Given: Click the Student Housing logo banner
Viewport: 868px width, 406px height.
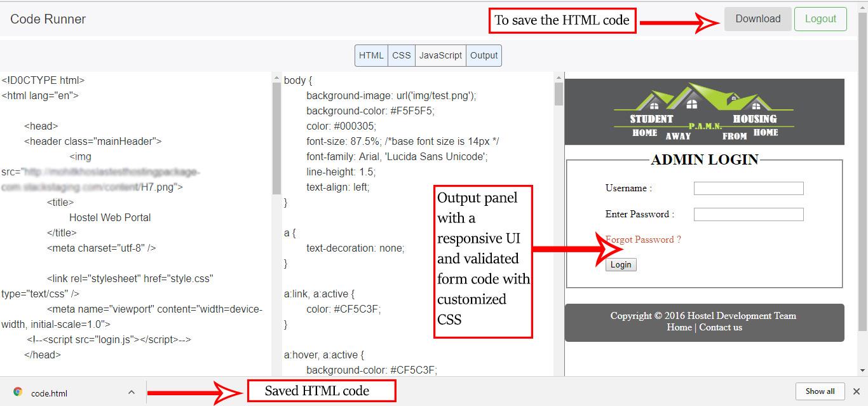Looking at the screenshot, I should click(x=704, y=112).
